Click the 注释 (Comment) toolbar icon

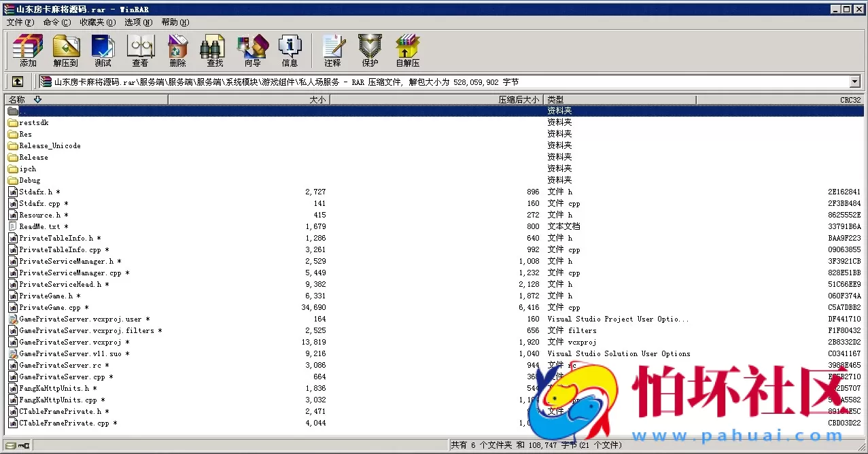pos(332,50)
